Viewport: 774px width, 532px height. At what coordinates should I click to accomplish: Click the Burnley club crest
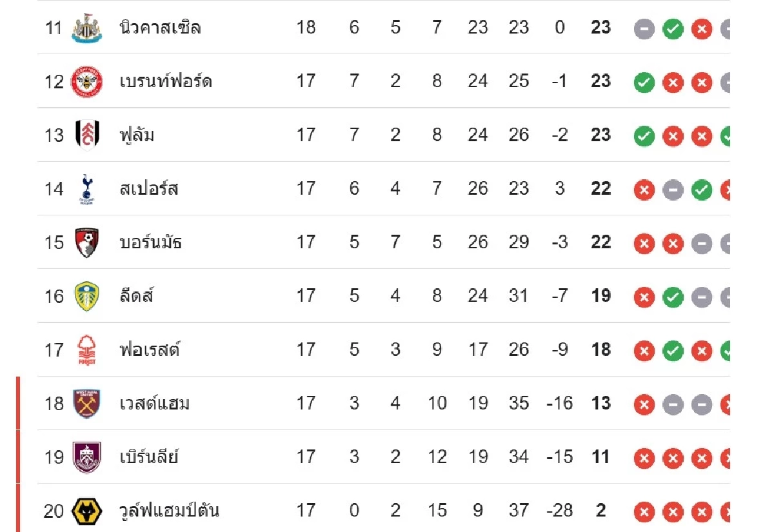tap(86, 457)
